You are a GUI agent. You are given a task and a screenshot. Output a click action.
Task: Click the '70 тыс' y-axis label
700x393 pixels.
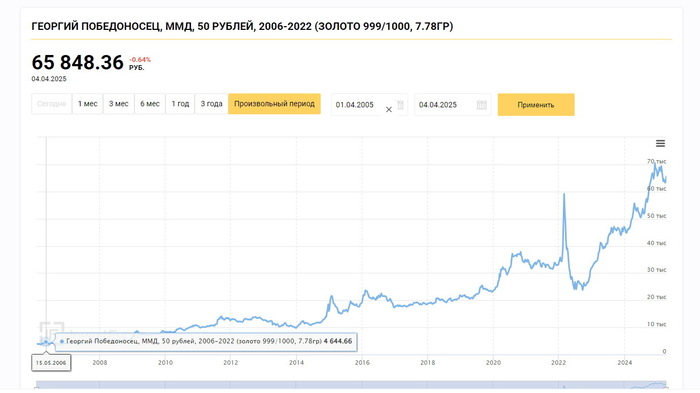(656, 161)
